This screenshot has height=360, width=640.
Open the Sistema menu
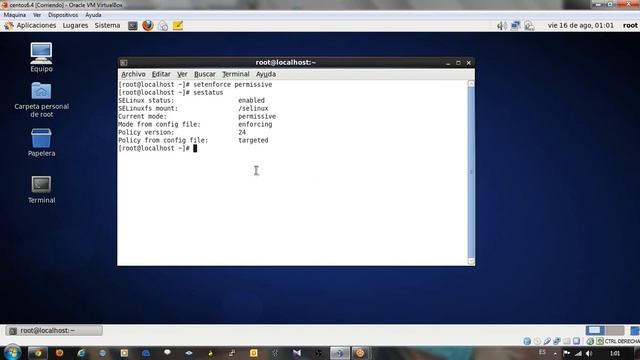pyautogui.click(x=107, y=25)
